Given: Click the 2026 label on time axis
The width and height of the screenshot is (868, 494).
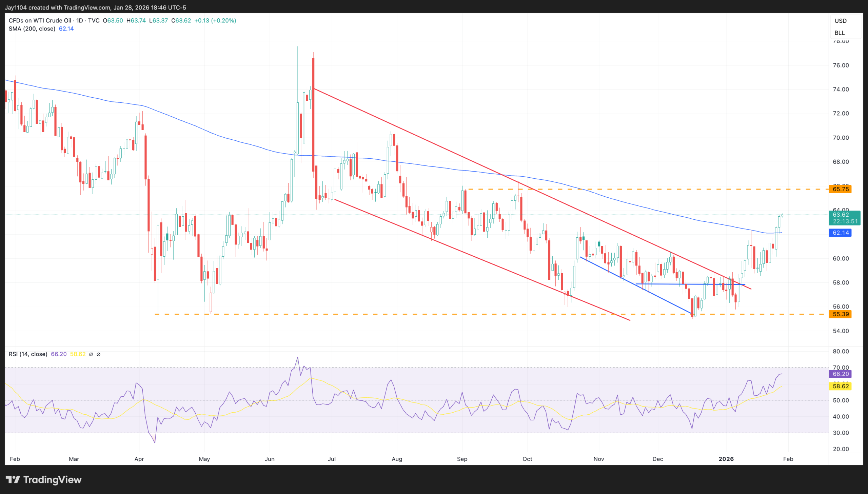Looking at the screenshot, I should [726, 459].
